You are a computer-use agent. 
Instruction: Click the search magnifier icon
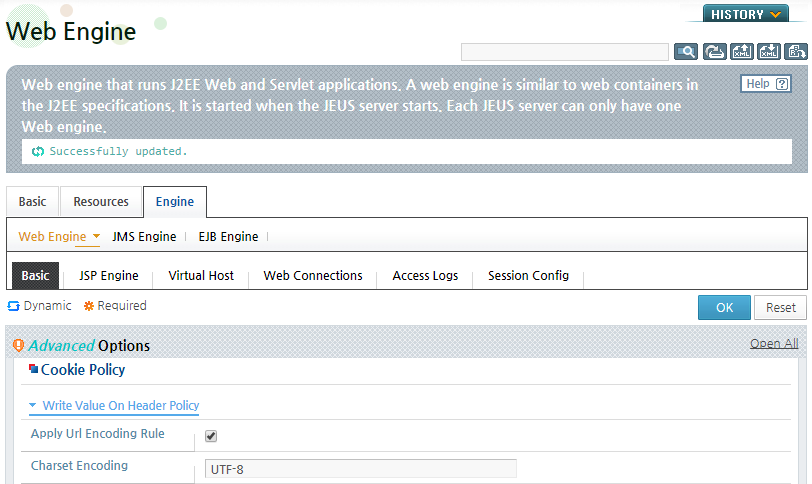(686, 52)
